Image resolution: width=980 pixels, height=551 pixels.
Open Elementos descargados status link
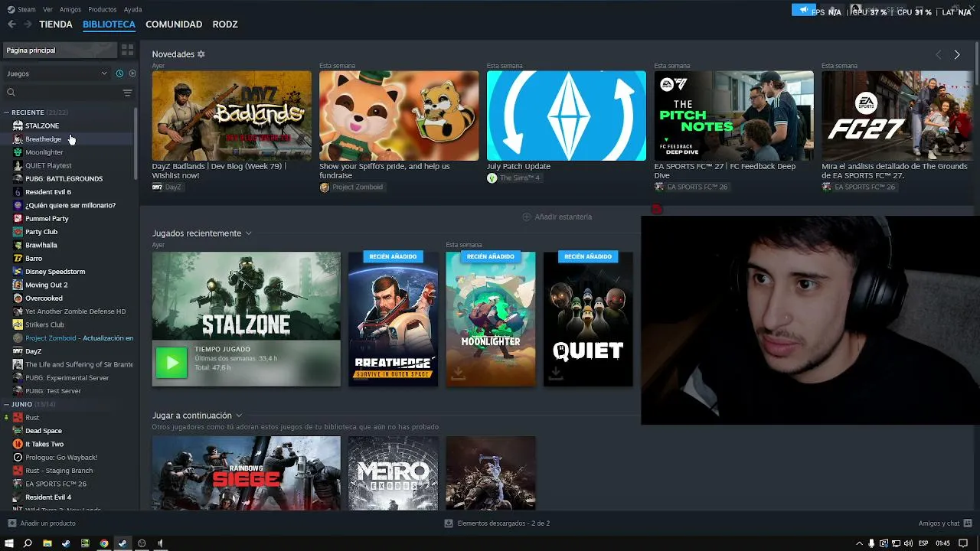503,523
